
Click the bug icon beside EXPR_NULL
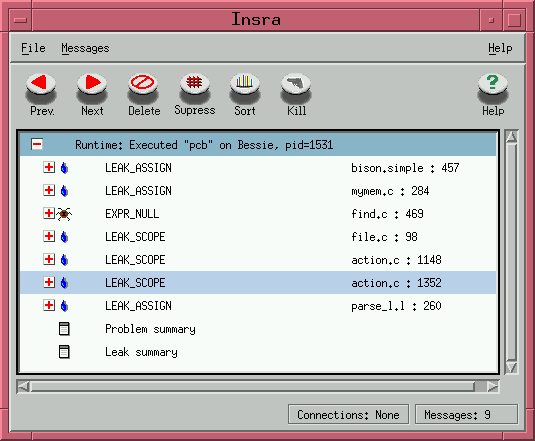[x=64, y=214]
